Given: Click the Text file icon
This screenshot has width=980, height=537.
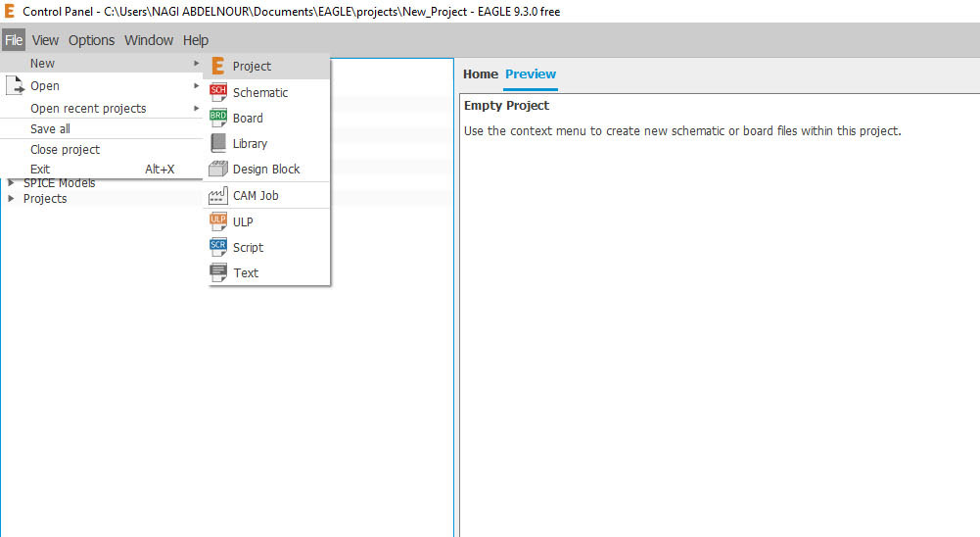Looking at the screenshot, I should 218,272.
